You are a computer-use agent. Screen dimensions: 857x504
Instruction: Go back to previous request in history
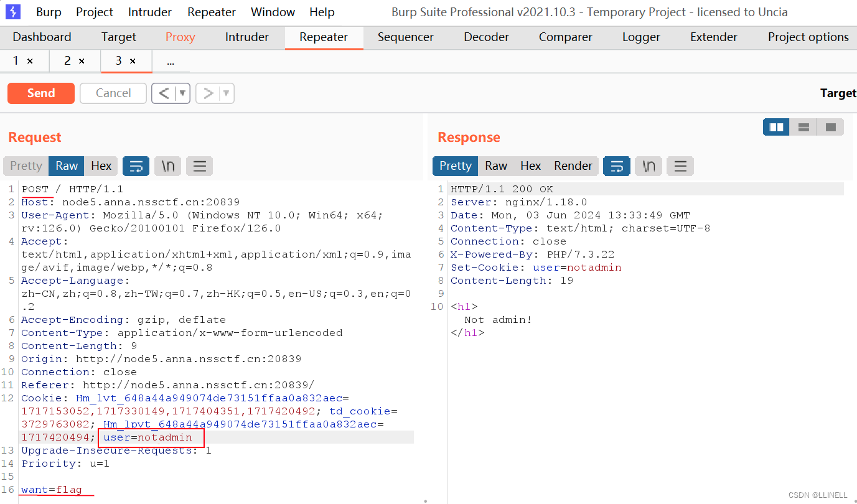tap(164, 93)
